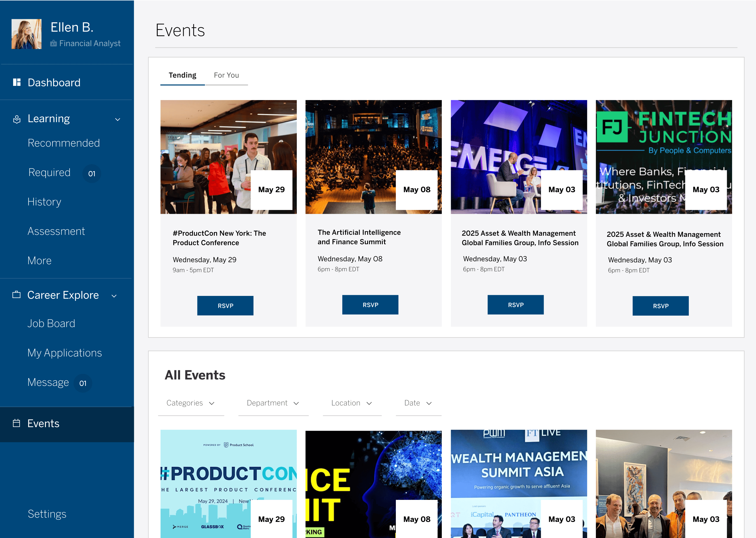Image resolution: width=756 pixels, height=538 pixels.
Task: Collapse the Learning section chevron
Action: click(118, 119)
